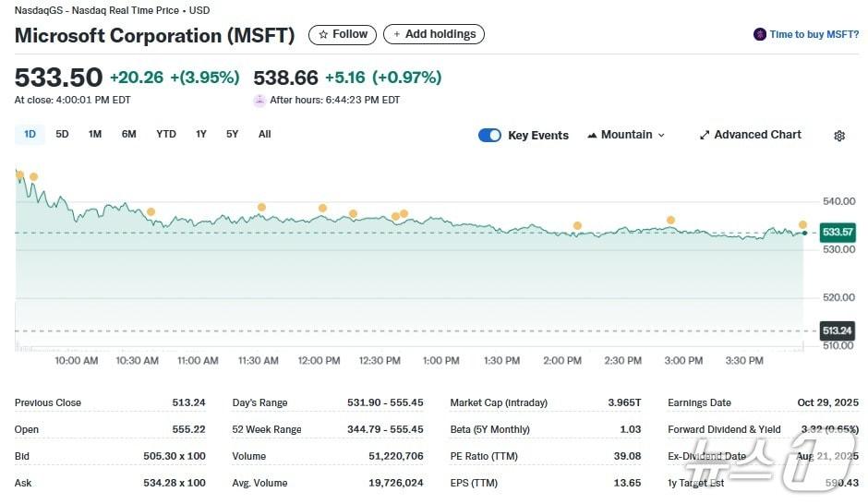Viewport: 868px width, 504px height.
Task: Expand the Mountain chart style dropdown
Action: (x=626, y=135)
